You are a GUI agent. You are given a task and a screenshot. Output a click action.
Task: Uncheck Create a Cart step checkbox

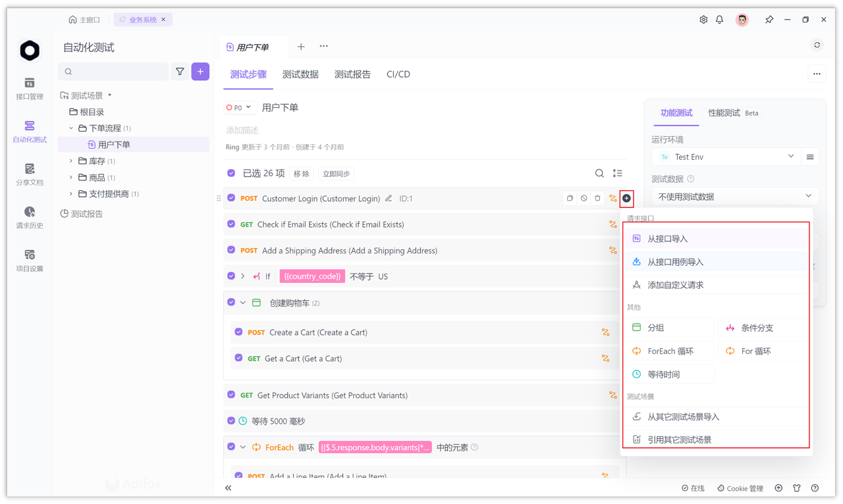pos(238,332)
